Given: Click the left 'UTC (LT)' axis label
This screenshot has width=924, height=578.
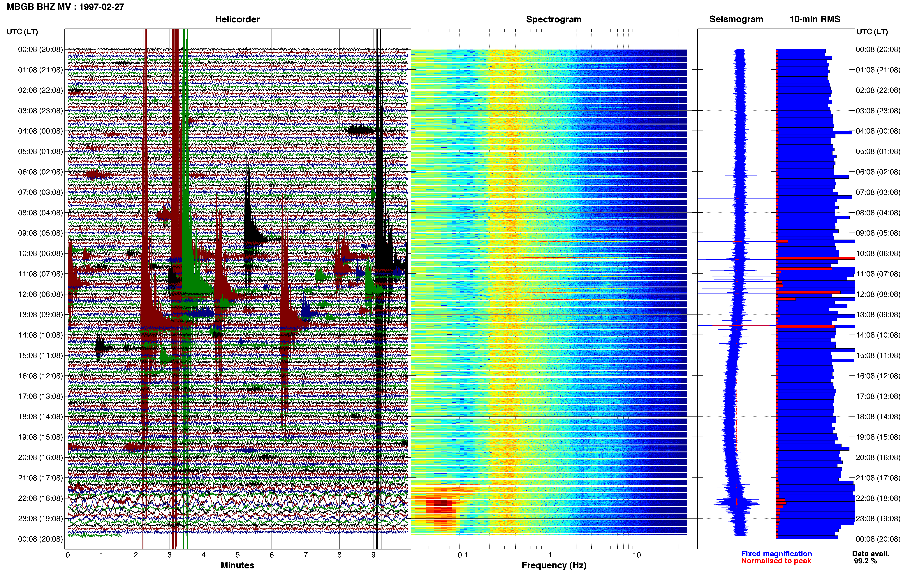Looking at the screenshot, I should click(x=22, y=32).
